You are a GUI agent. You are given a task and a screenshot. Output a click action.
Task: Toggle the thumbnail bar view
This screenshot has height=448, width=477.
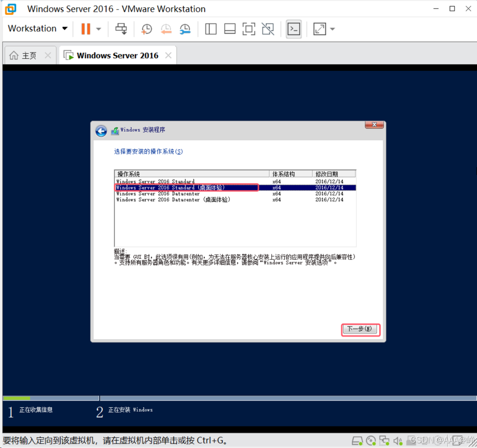230,29
